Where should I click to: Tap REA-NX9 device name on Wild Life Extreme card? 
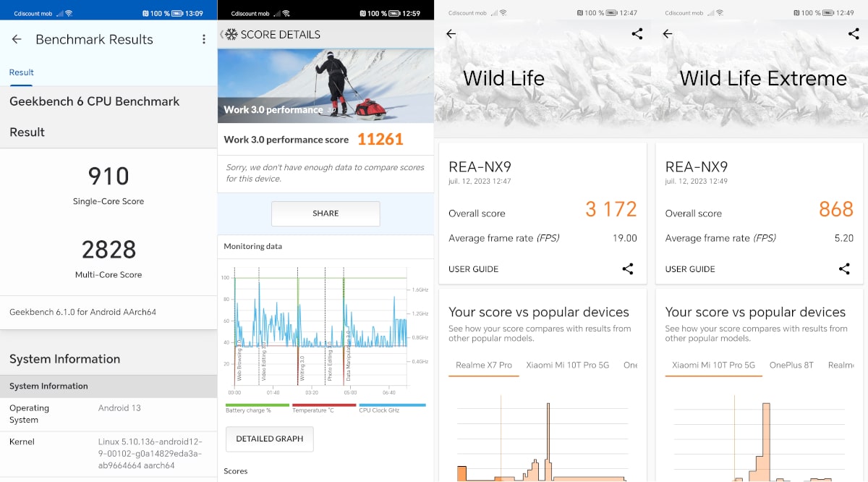pos(697,167)
